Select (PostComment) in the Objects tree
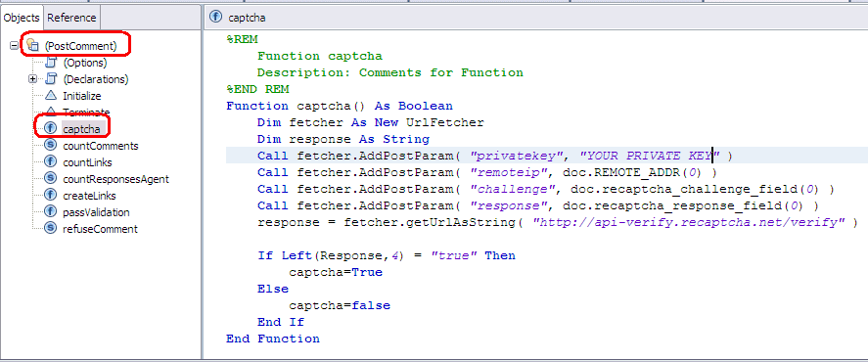The height and width of the screenshot is (362, 868). [81, 46]
